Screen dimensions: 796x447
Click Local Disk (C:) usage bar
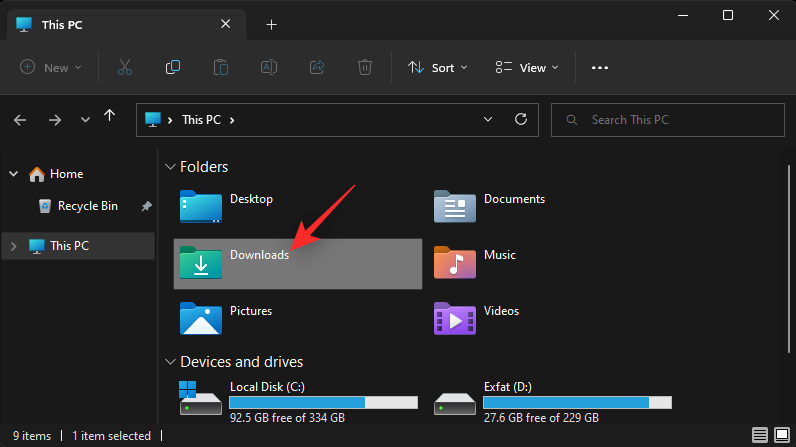point(323,402)
